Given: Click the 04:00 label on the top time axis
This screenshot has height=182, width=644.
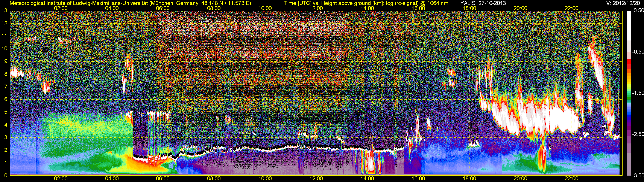Looking at the screenshot, I should 112,8.
